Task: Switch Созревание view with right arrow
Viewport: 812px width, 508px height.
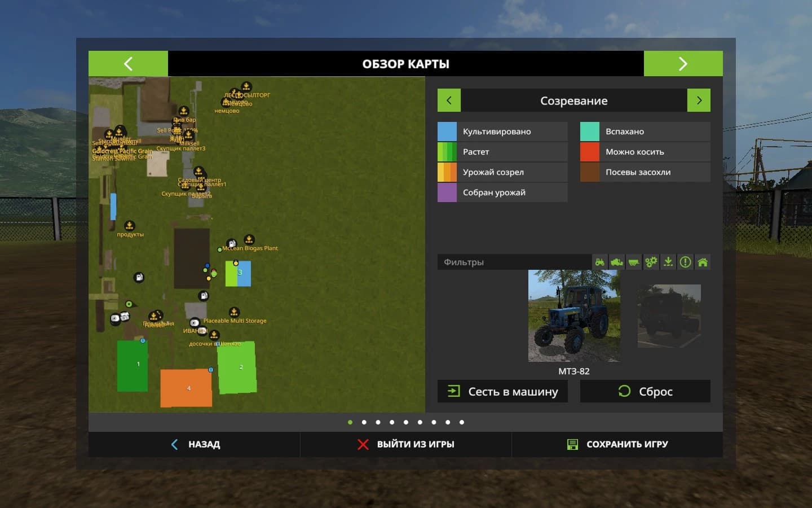Action: tap(699, 100)
